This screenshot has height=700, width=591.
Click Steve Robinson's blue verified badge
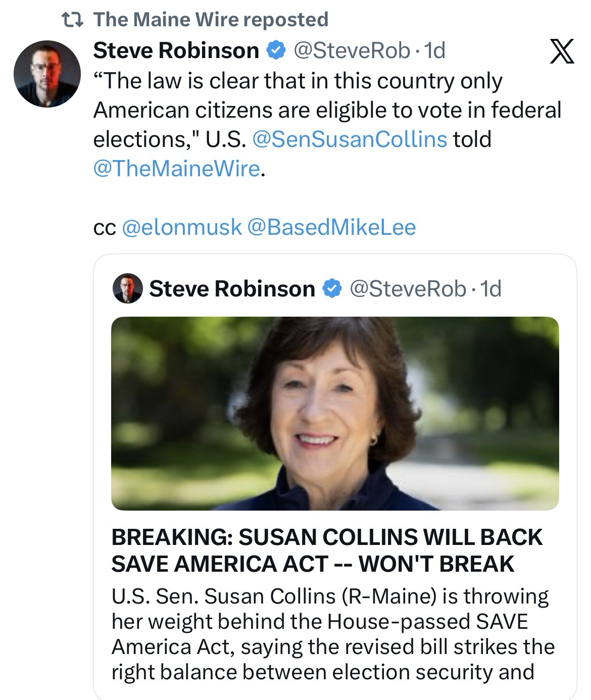(274, 51)
